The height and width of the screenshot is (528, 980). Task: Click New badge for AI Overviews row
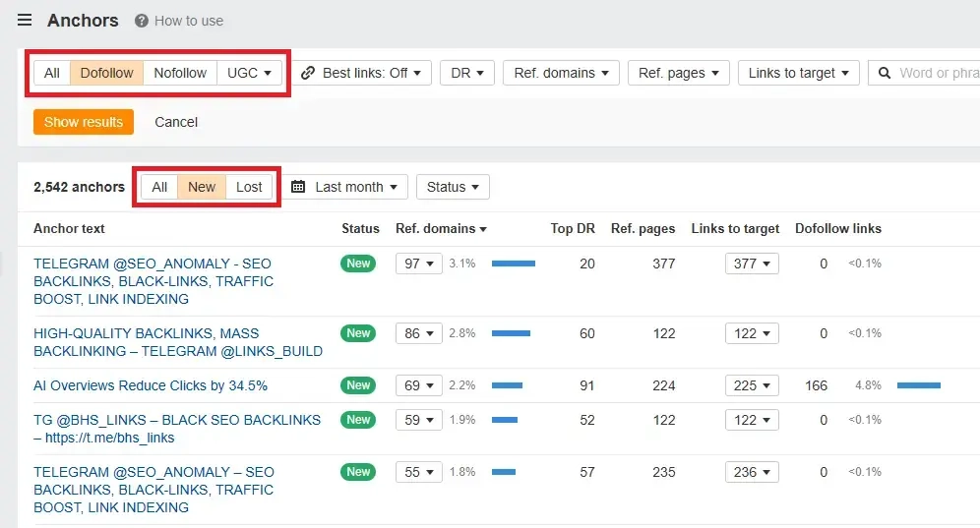(x=358, y=385)
